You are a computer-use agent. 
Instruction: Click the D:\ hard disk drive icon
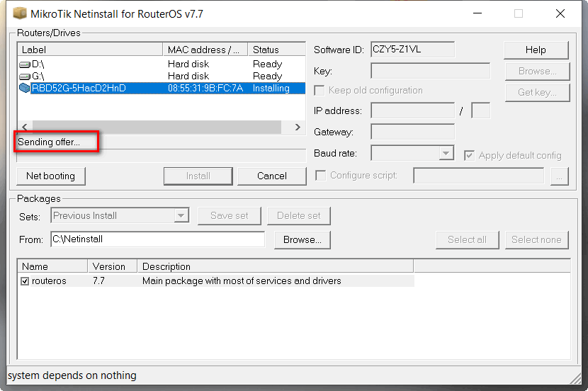pos(25,64)
